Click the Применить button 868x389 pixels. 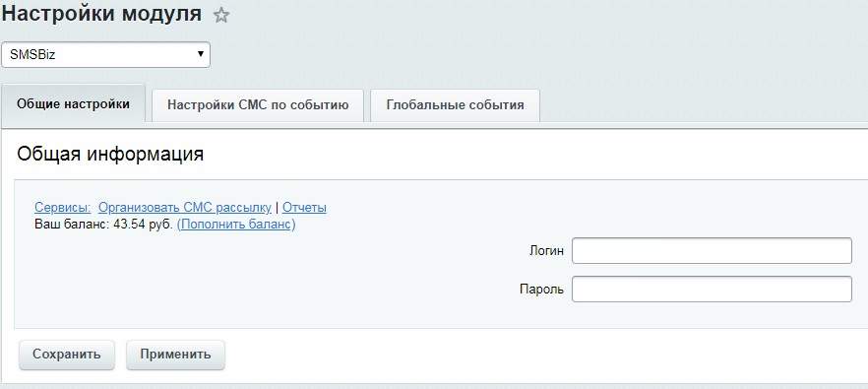coord(175,355)
